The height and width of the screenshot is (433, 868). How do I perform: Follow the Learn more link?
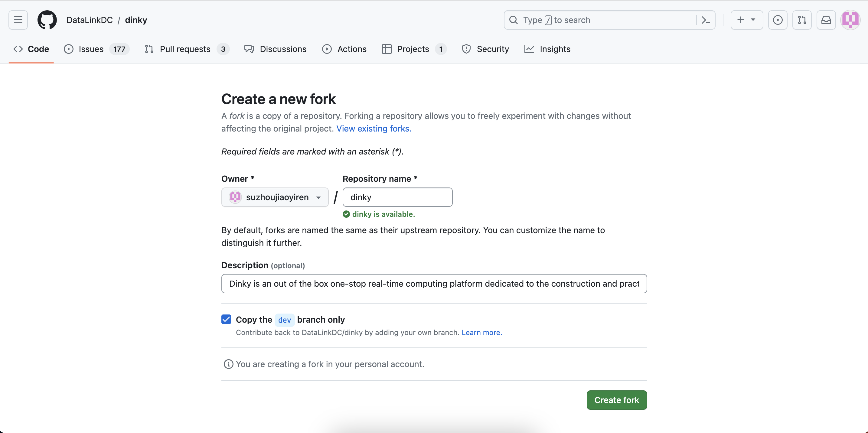pos(481,333)
